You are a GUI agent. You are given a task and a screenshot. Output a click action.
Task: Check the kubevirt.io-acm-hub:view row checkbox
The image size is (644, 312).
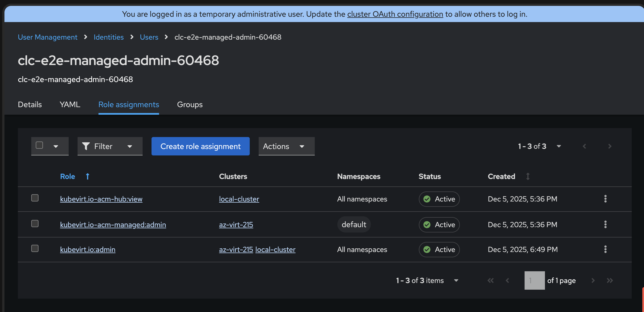pos(35,198)
